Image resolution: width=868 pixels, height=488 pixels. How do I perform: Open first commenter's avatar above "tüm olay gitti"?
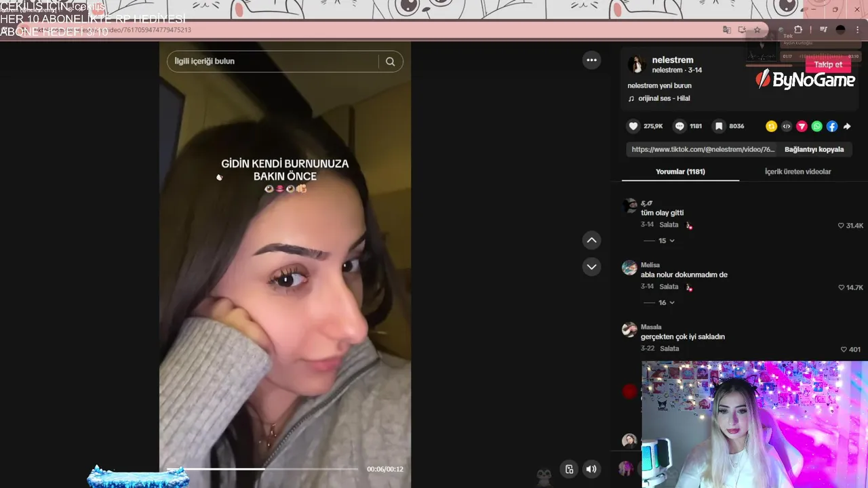tap(629, 205)
